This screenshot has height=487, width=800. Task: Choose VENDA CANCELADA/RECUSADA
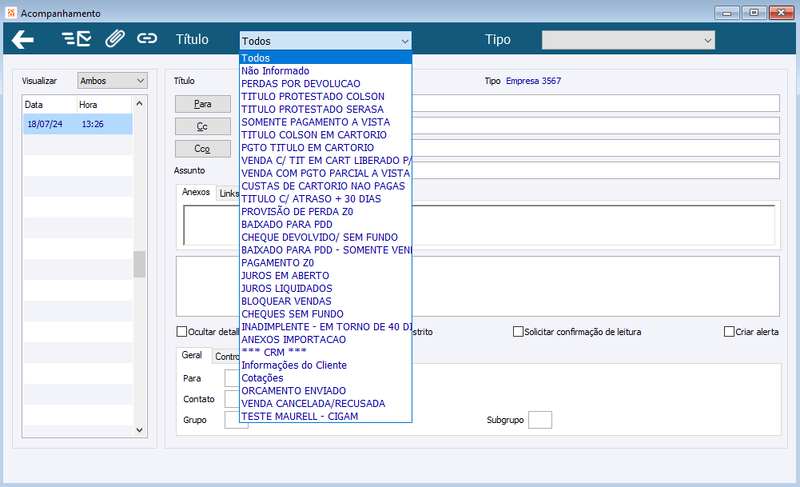coord(326,403)
